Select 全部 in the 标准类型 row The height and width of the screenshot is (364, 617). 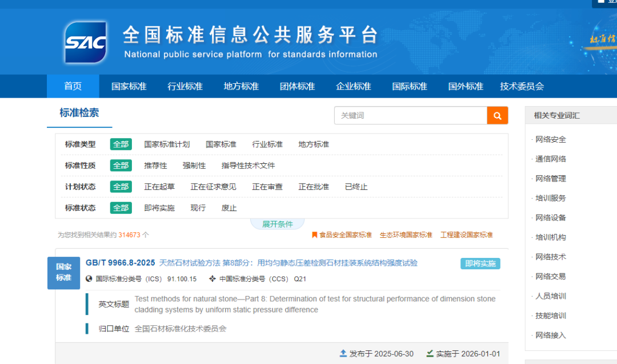point(121,144)
